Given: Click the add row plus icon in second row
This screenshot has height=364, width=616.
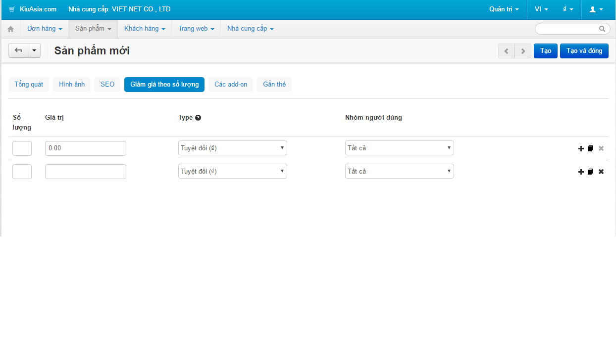Looking at the screenshot, I should click(x=581, y=172).
